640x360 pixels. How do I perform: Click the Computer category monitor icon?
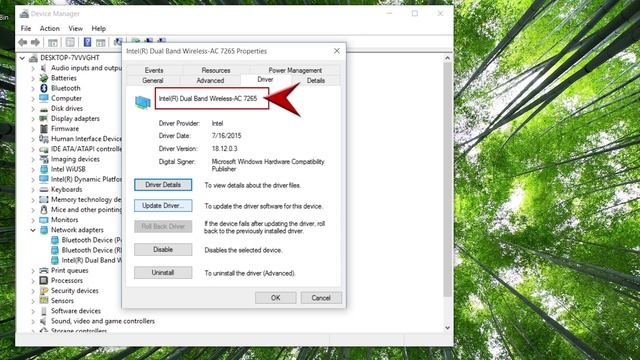point(44,98)
